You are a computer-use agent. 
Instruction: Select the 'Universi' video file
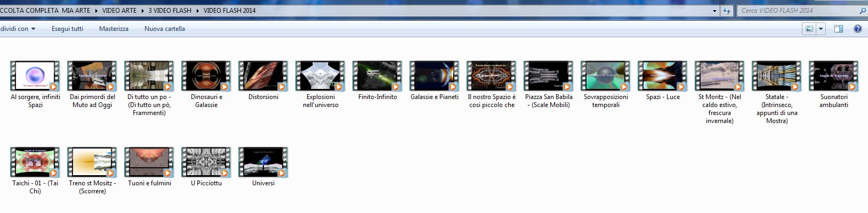coord(263,162)
